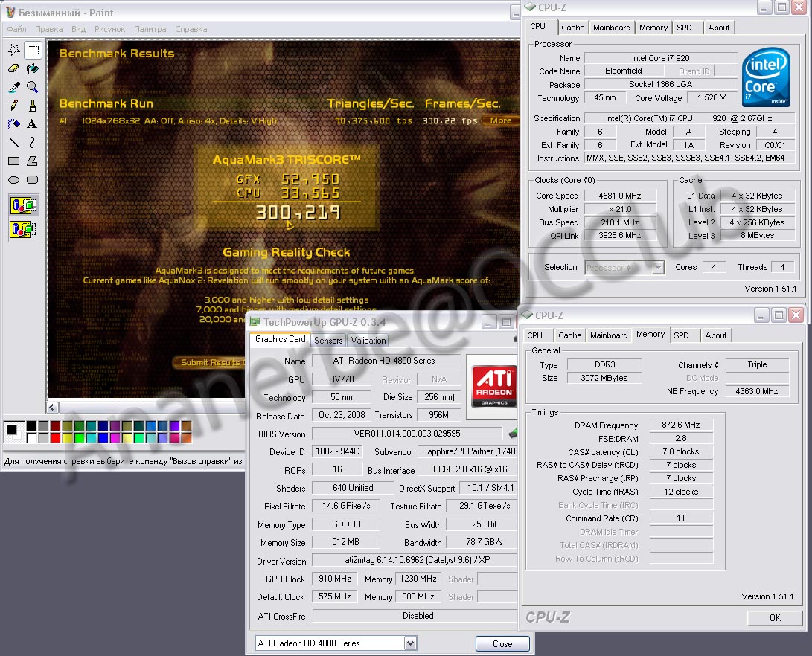This screenshot has width=812, height=656.
Task: Select the Rounded Rectangle tool
Action: [x=33, y=179]
